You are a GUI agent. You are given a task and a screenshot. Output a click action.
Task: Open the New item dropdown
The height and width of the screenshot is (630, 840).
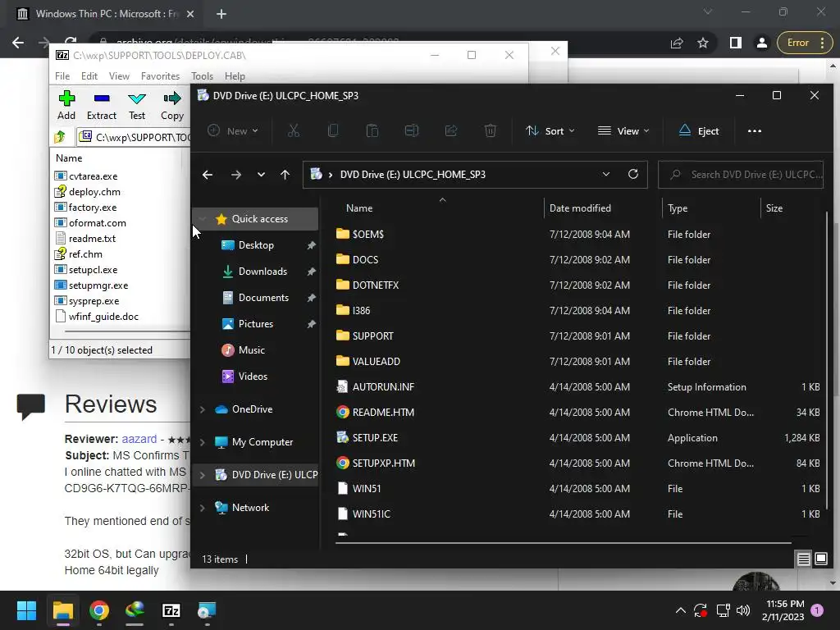233,130
